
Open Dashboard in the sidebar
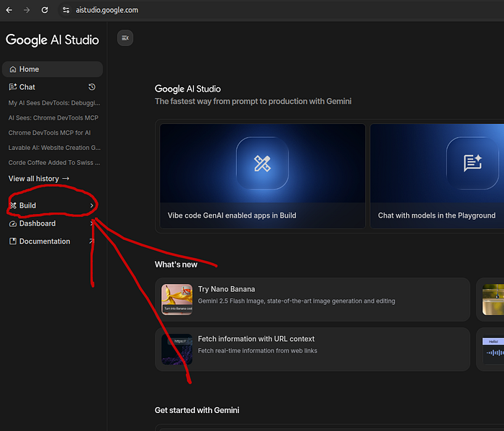[x=51, y=223]
